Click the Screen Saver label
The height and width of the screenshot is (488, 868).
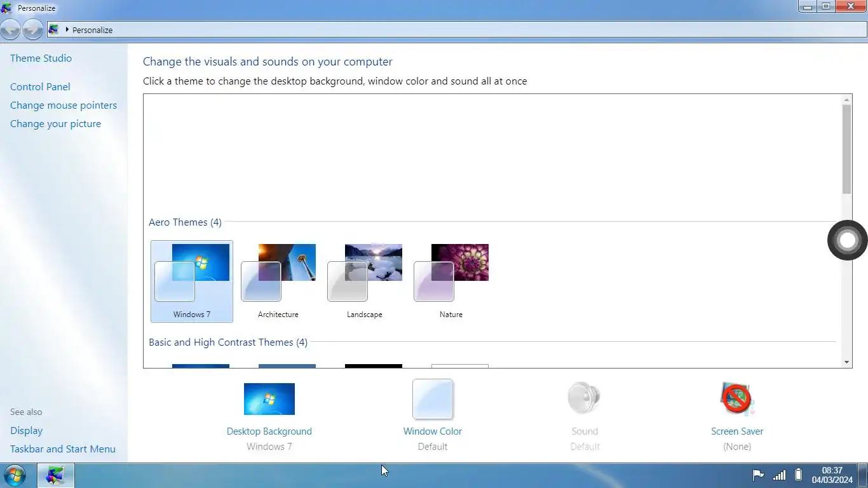(737, 431)
